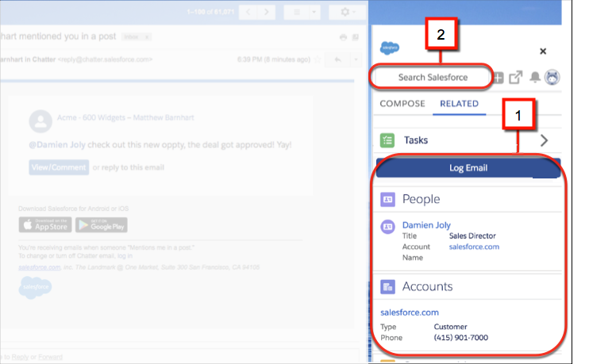The width and height of the screenshot is (593, 364).
Task: Star the email message
Action: point(318,59)
